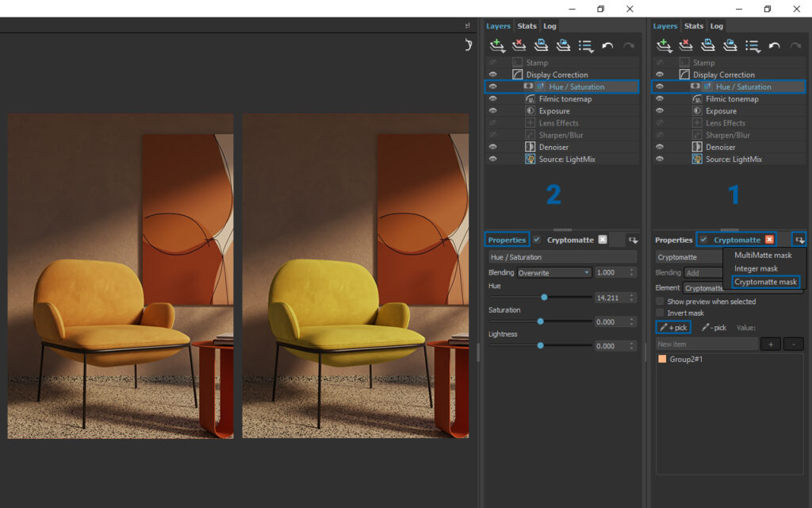Click load layers configuration icon in panel 1

730,45
